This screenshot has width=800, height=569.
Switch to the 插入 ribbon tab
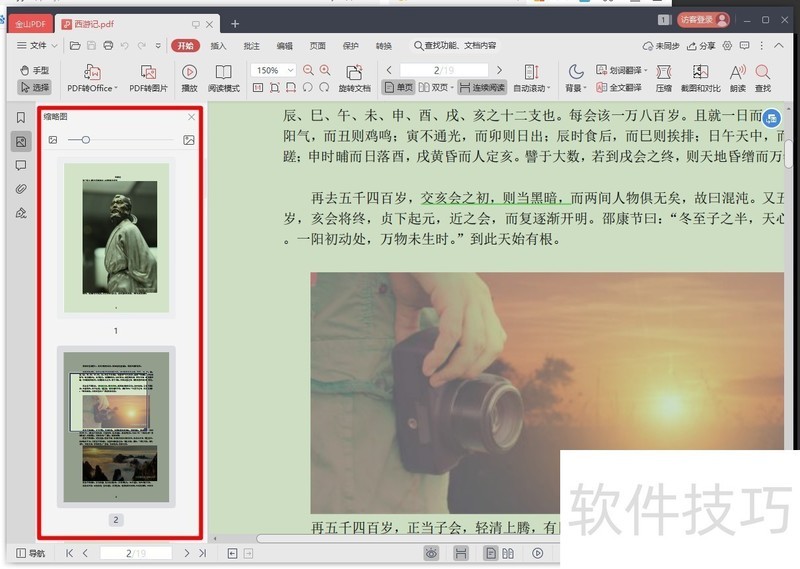pyautogui.click(x=218, y=45)
